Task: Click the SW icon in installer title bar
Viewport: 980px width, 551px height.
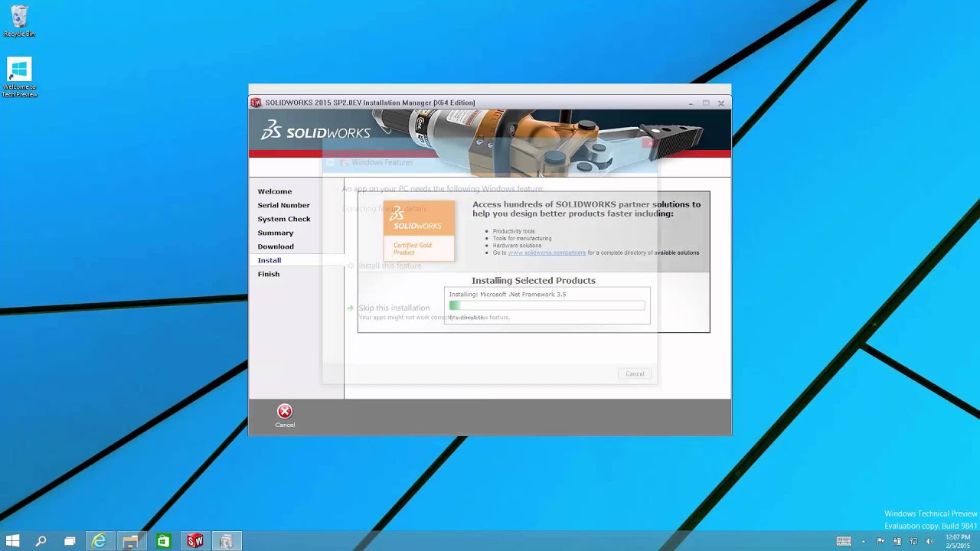Action: pos(256,103)
